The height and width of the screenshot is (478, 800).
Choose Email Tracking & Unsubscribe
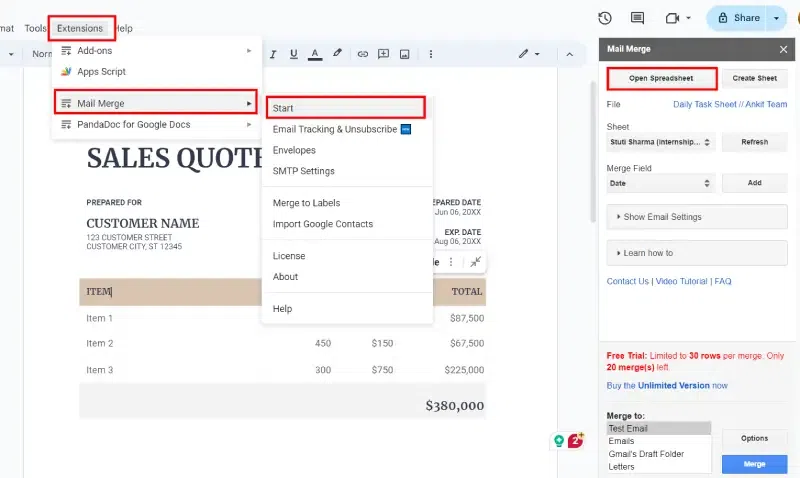pos(347,130)
